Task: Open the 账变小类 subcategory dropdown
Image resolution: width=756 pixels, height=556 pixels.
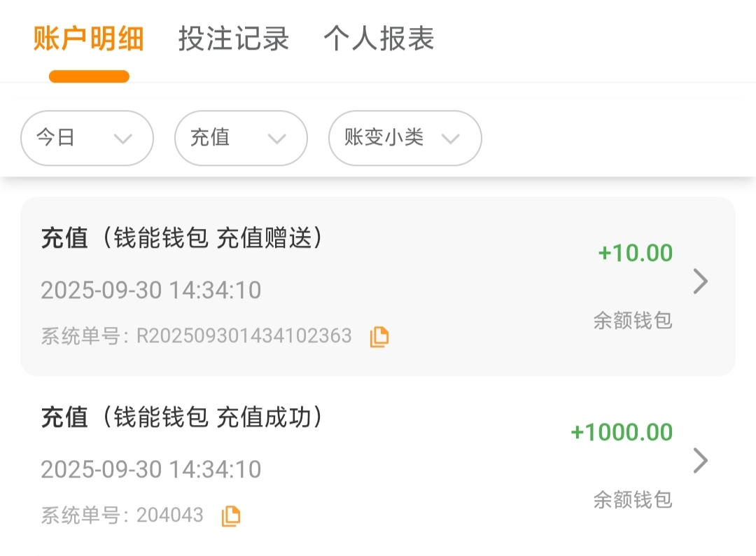Action: [x=405, y=138]
